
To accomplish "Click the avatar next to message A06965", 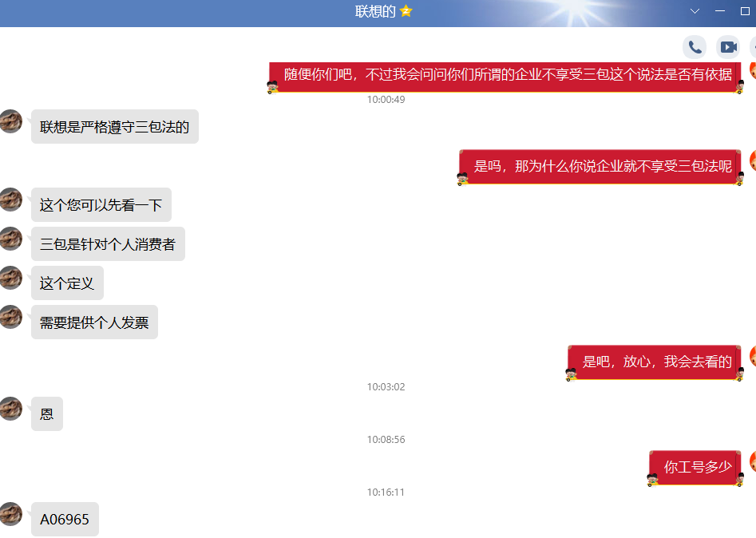I will 10,514.
